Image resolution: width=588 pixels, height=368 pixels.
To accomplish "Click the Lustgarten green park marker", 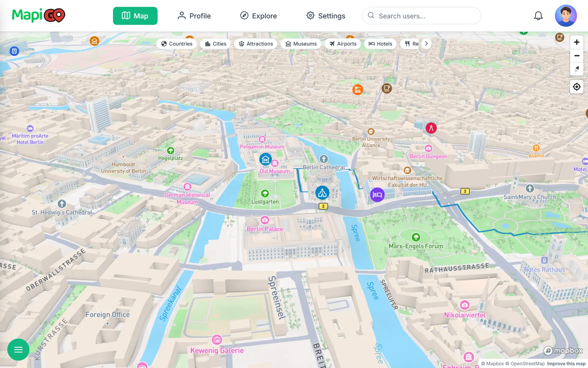I will click(265, 194).
